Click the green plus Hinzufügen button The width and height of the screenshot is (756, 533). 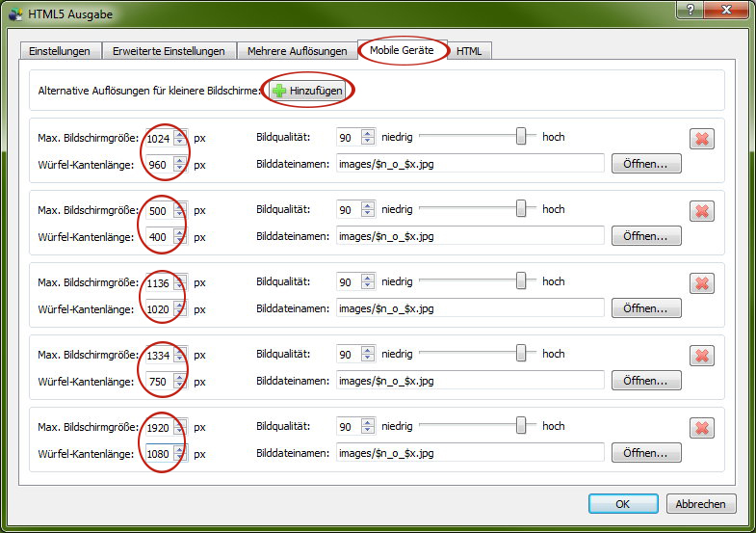point(306,90)
